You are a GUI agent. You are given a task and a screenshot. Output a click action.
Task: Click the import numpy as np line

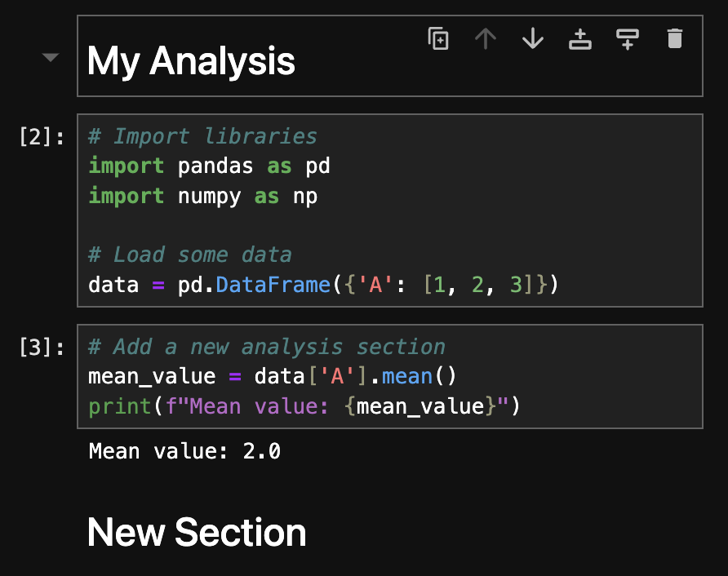coord(203,196)
